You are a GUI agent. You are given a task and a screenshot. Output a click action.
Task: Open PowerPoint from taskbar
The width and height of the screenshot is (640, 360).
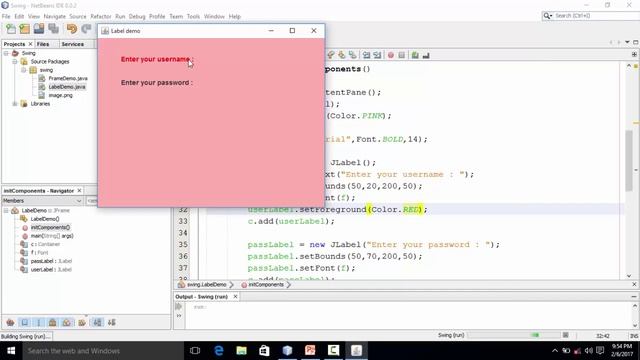(x=310, y=351)
